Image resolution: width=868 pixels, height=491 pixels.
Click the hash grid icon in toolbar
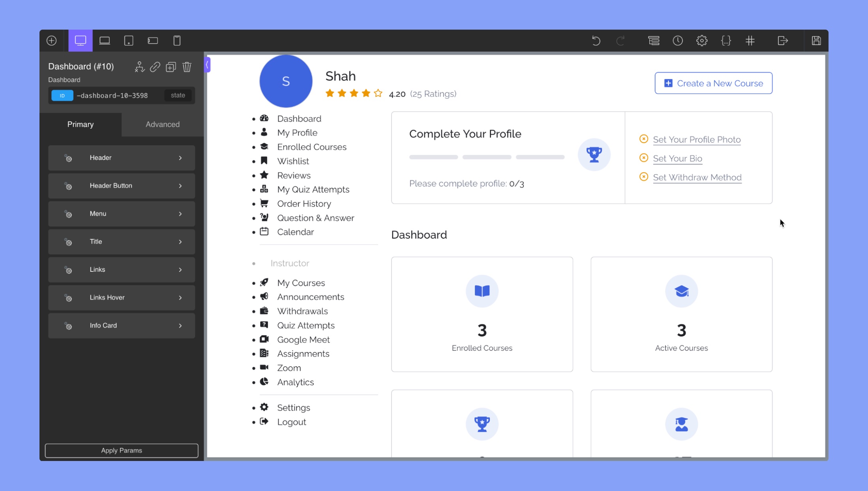click(750, 41)
